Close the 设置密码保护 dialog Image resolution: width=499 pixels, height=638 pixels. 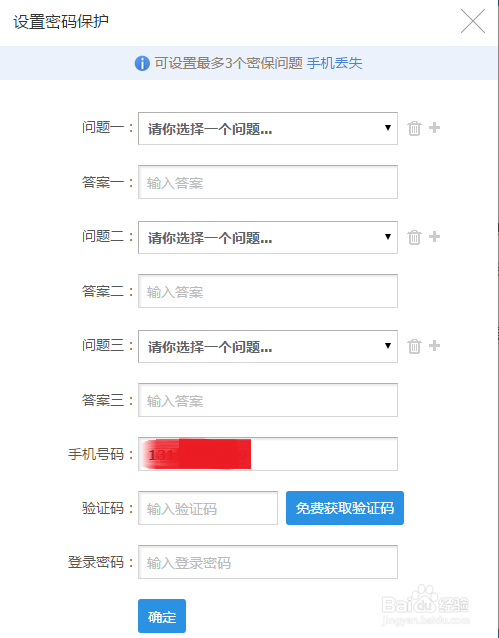point(473,21)
